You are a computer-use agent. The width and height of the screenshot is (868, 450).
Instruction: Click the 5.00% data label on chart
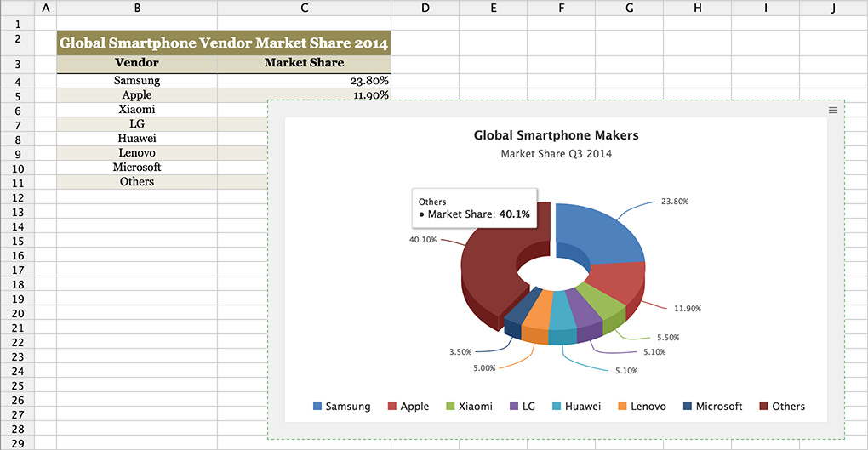(x=484, y=368)
